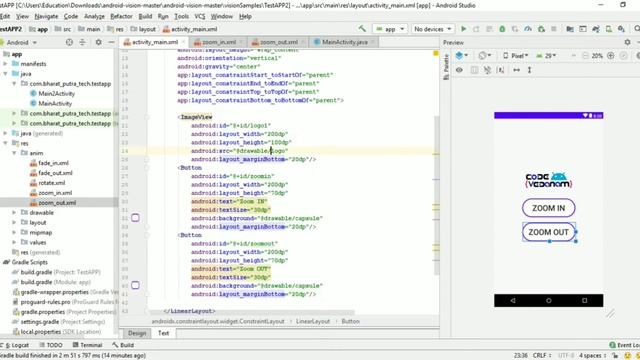Screen dimensions: 640x360
Task: Zoom in the preview with plus icon
Action: point(611,56)
